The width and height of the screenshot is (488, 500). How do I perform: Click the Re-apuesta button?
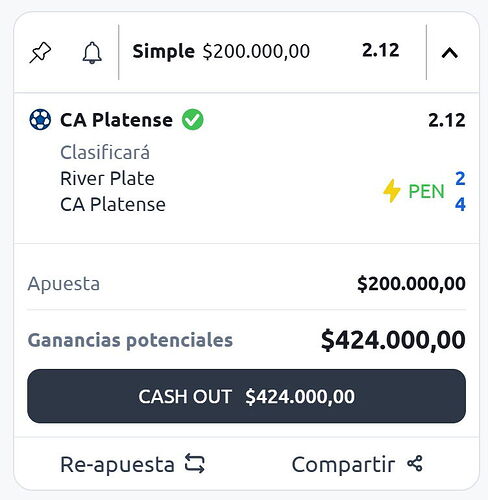pos(132,464)
